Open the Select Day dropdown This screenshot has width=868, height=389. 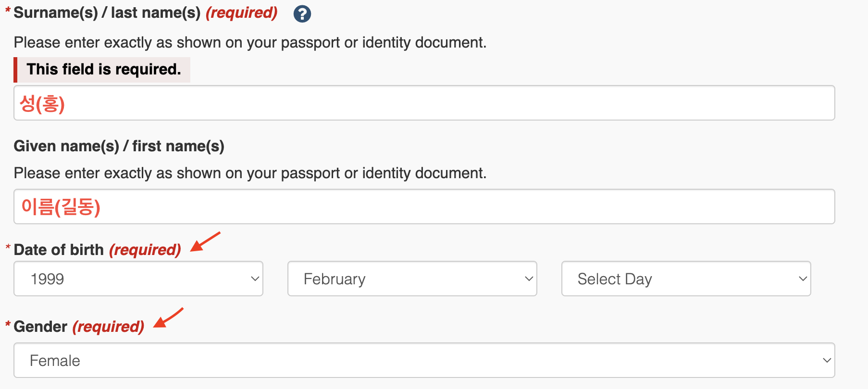686,279
